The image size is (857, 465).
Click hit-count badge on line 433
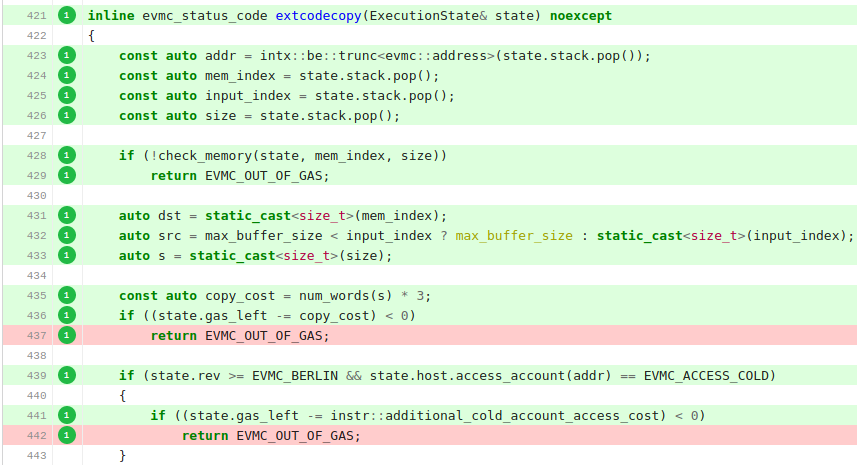click(67, 255)
